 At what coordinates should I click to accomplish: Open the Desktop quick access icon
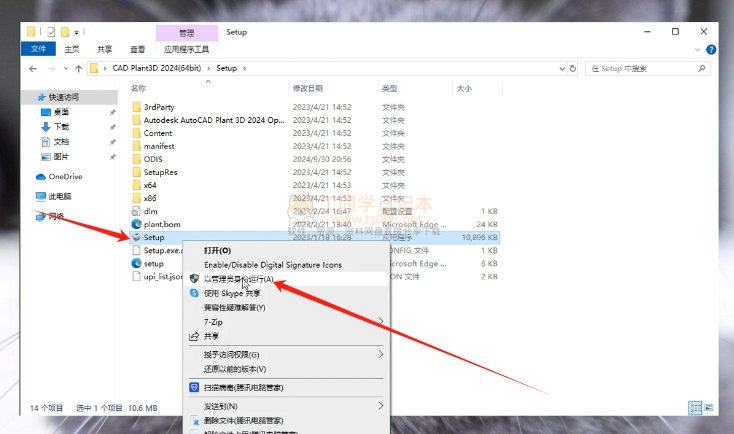(x=46, y=112)
